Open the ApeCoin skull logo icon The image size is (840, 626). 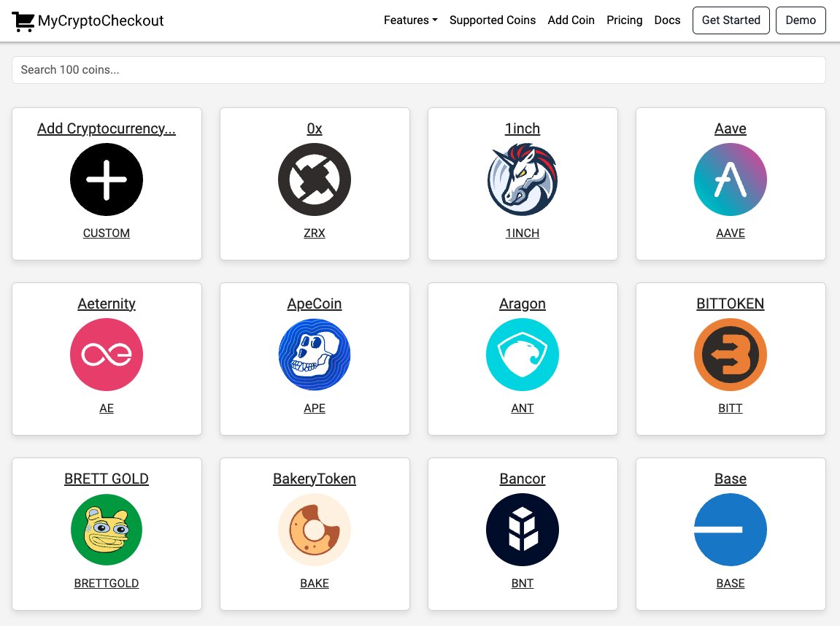[315, 355]
